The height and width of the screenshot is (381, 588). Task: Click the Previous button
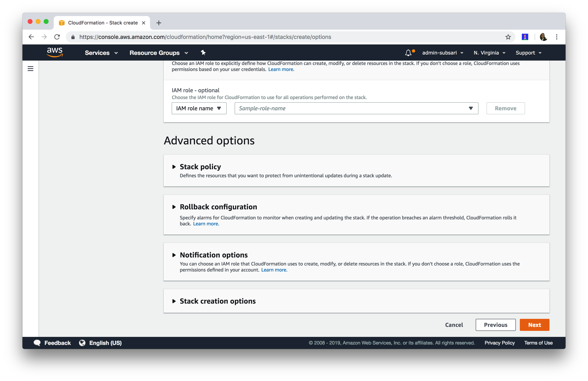[x=495, y=325]
